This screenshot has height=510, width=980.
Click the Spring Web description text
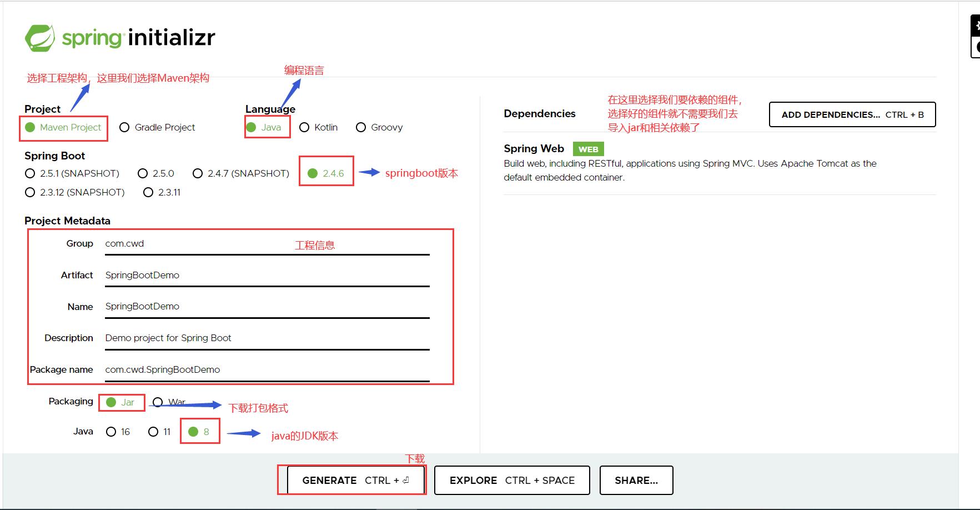click(690, 171)
